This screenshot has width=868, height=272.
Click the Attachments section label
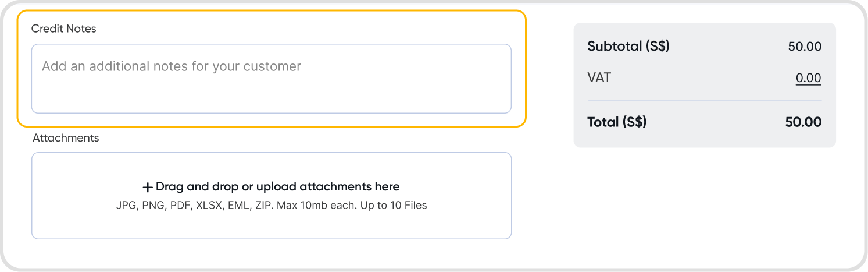[x=66, y=138]
